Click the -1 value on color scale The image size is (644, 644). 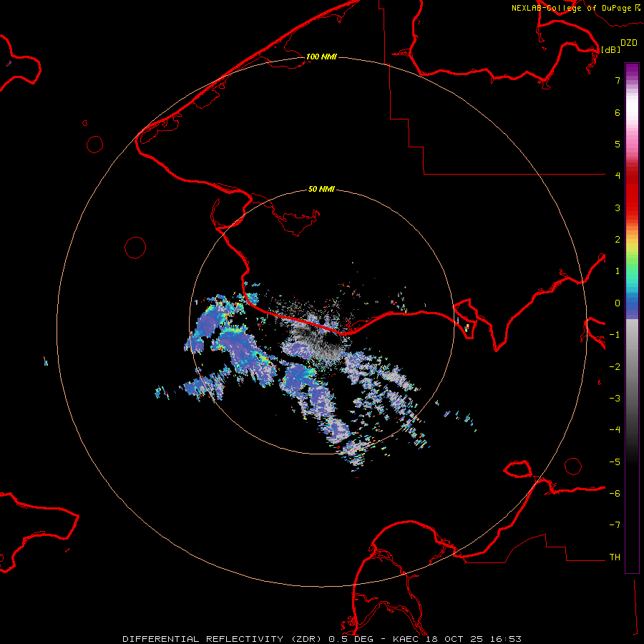coord(615,335)
